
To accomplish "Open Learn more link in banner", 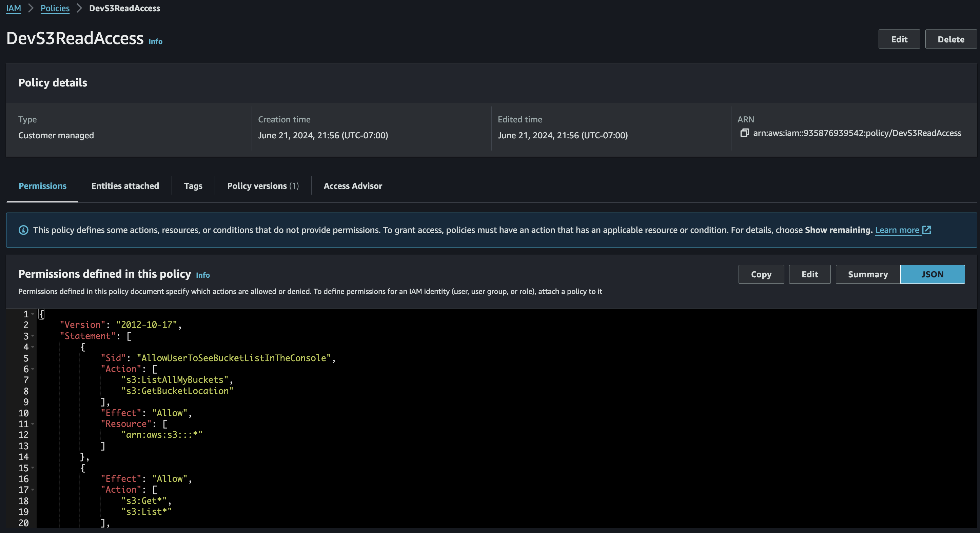I will pyautogui.click(x=897, y=230).
